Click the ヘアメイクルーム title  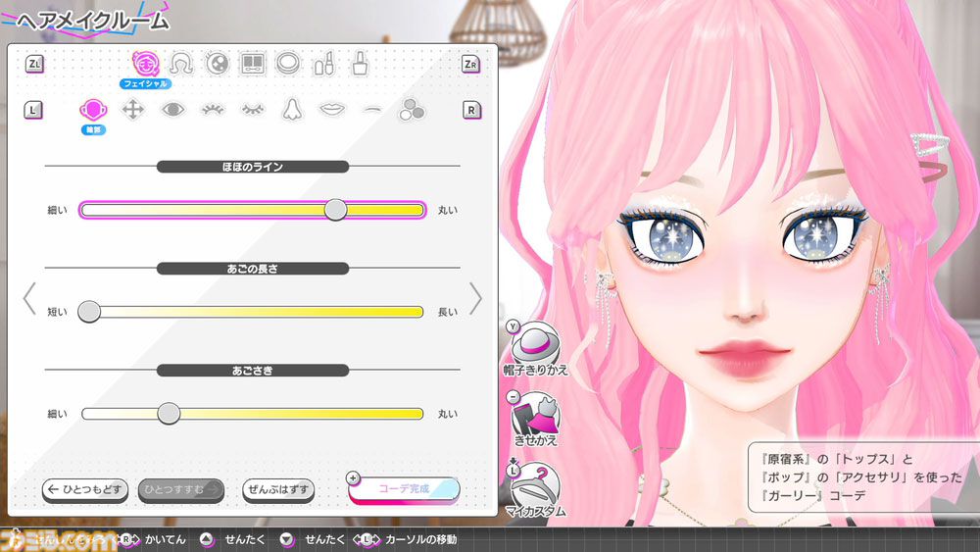(x=92, y=21)
